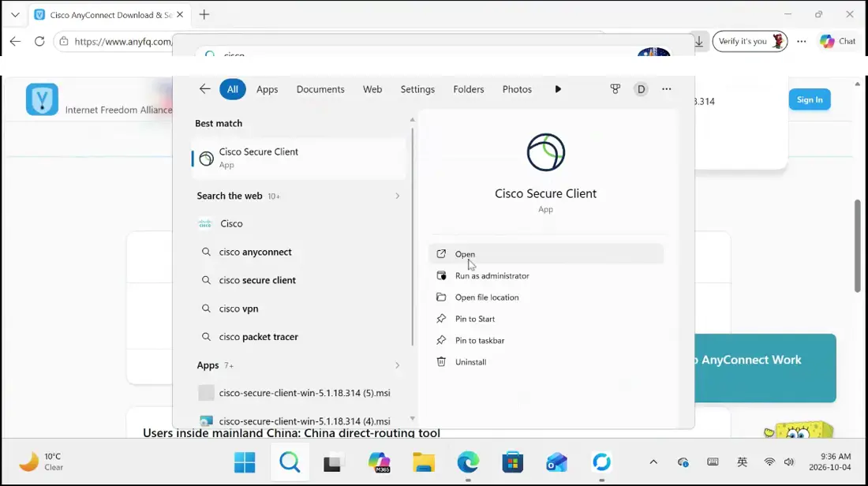Screen dimensions: 868x486
Task: Switch to the Folders search filter
Action: coord(468,89)
